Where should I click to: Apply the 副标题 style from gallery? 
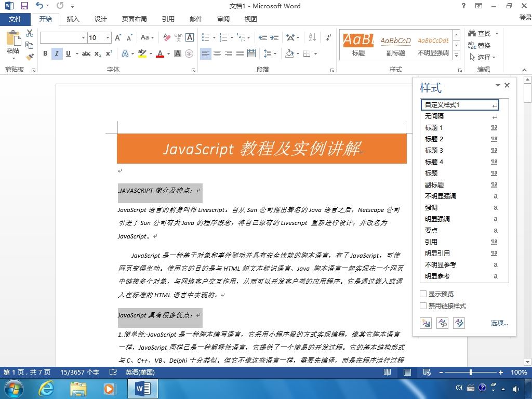(x=395, y=46)
